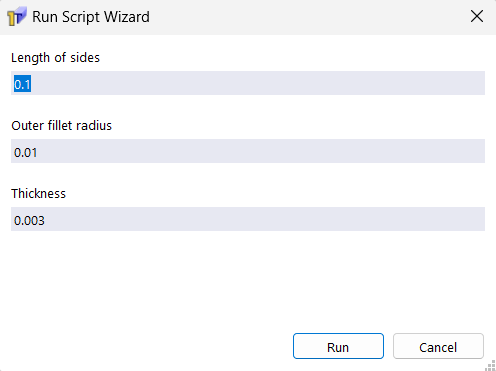The width and height of the screenshot is (496, 371).
Task: Close the Run Script Wizard dialog
Action: [477, 16]
